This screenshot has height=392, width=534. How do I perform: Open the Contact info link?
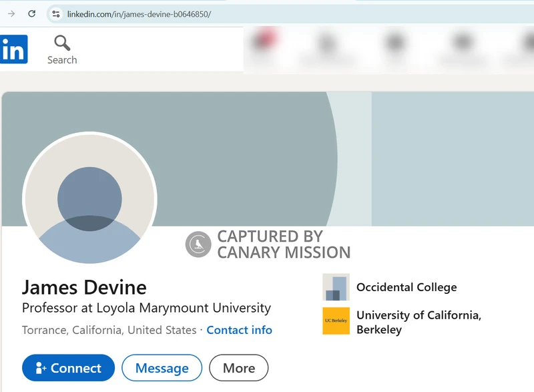point(239,330)
